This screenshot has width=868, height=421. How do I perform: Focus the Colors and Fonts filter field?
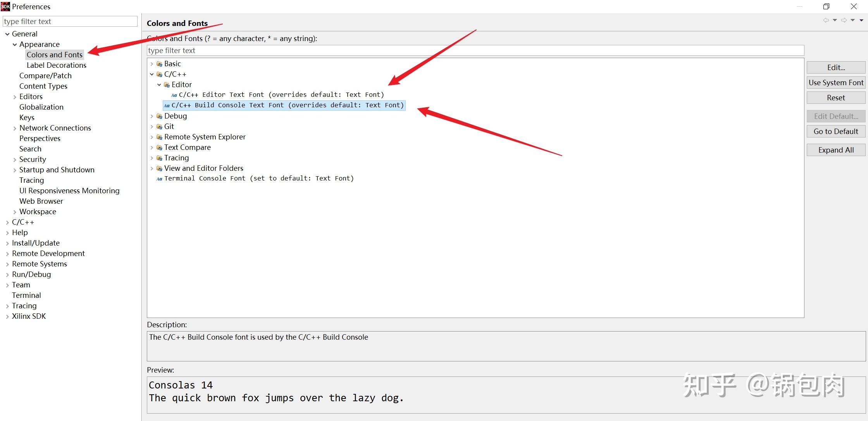pos(475,50)
